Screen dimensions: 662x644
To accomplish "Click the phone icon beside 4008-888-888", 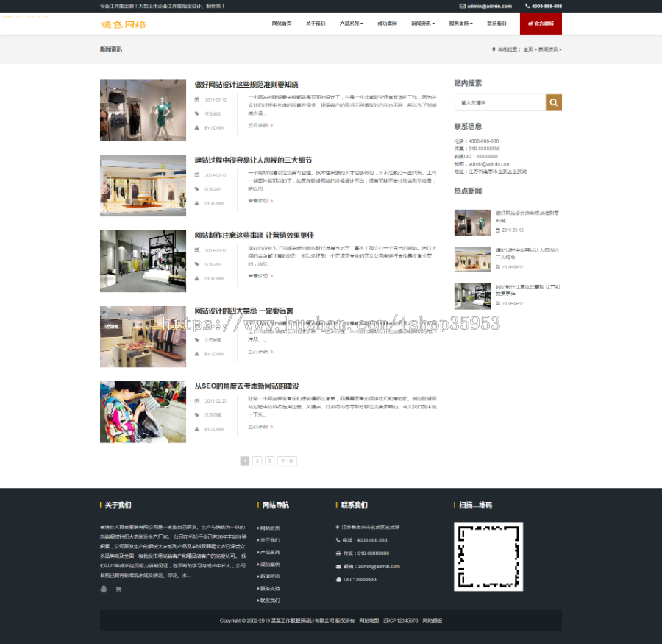I will coord(527,6).
